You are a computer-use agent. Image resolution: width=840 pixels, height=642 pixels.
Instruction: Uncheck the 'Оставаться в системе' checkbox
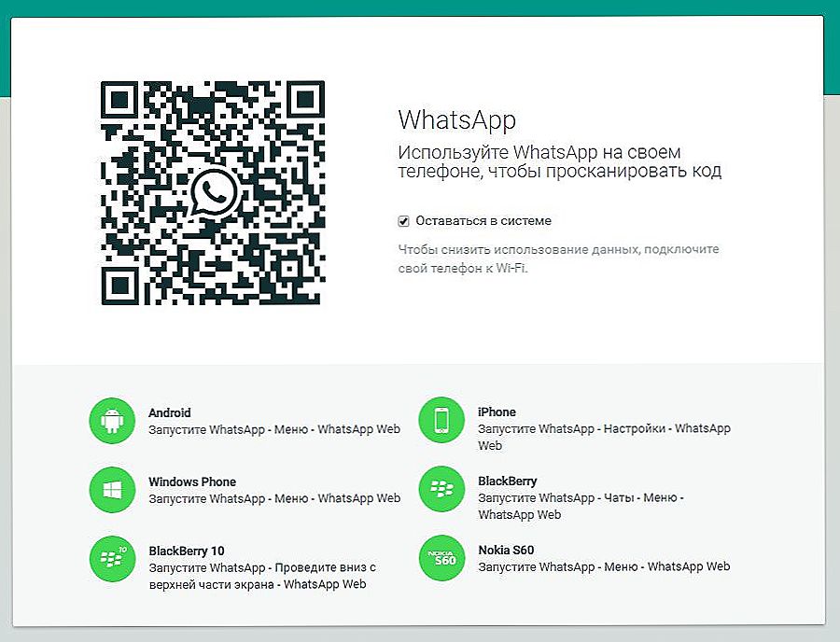[x=403, y=221]
